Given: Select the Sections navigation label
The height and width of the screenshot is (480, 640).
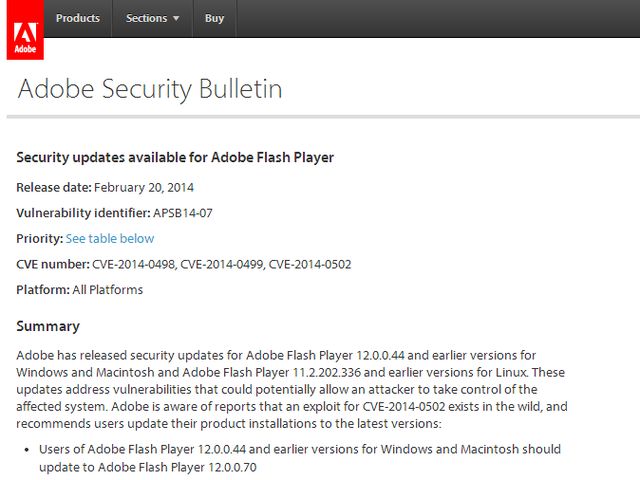Looking at the screenshot, I should click(147, 18).
